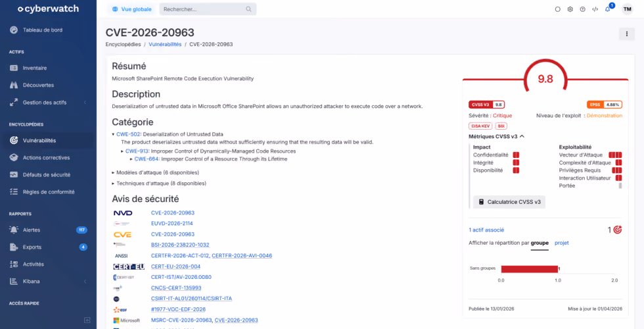Click the red Sans groupes chart bar
Viewport: 644px width, 329px height.
click(530, 268)
